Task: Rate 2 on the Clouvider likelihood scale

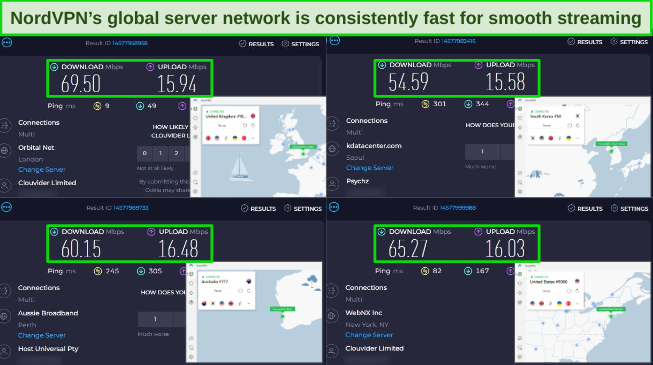Action: (x=176, y=153)
